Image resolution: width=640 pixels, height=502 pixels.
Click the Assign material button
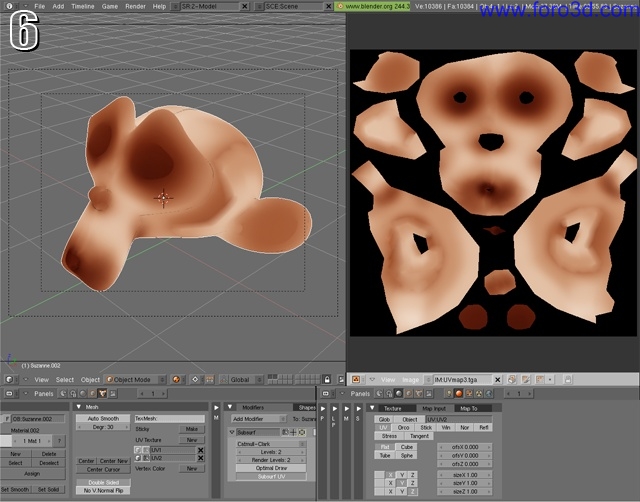pos(32,473)
